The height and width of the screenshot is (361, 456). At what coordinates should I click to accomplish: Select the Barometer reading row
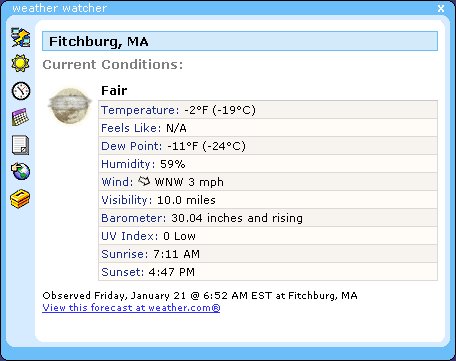268,218
